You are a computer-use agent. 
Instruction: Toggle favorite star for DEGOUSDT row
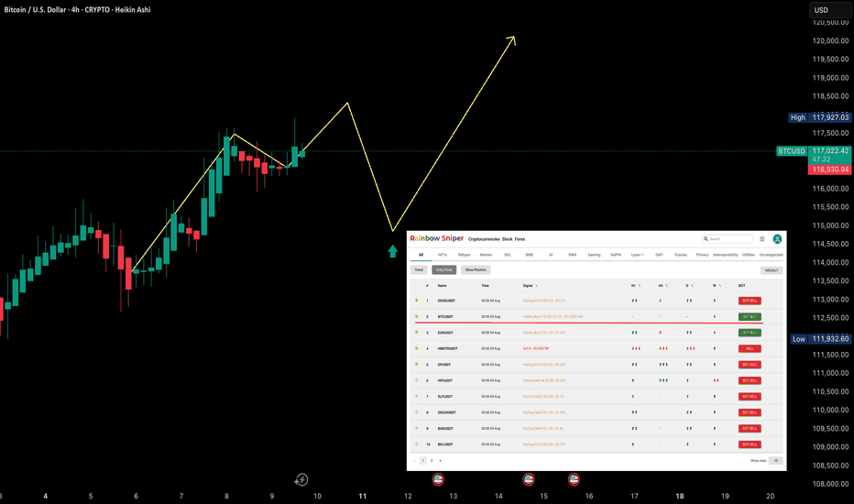[x=417, y=412]
